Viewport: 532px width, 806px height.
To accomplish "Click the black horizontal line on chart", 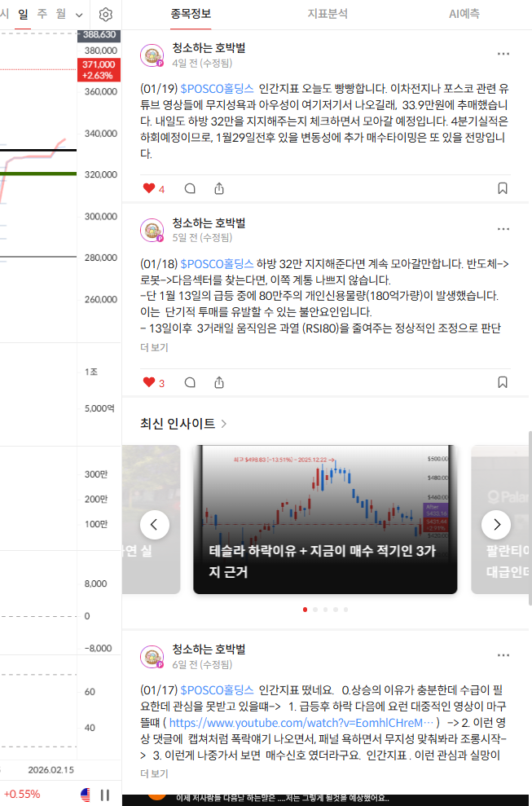I will [38, 150].
